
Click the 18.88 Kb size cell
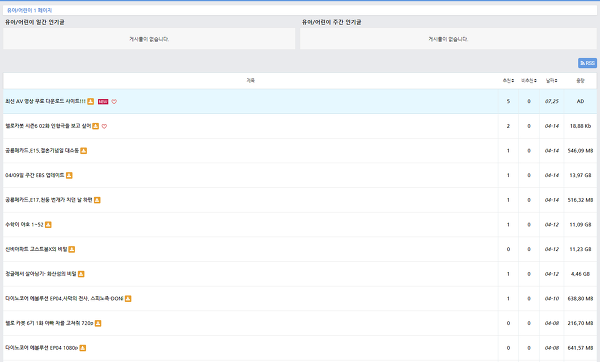(580, 126)
